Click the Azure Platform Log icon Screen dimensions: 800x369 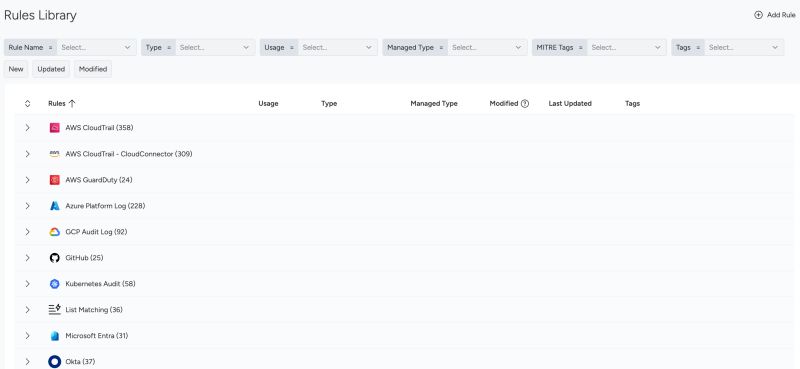(x=55, y=206)
